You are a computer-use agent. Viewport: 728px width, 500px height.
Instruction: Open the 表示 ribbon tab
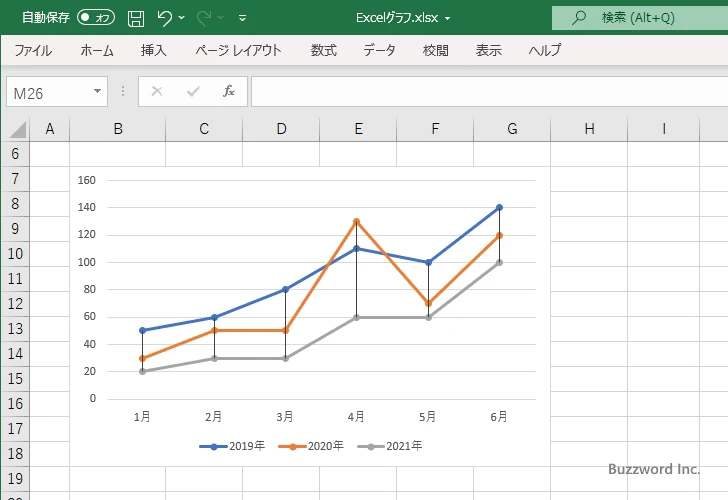[488, 50]
